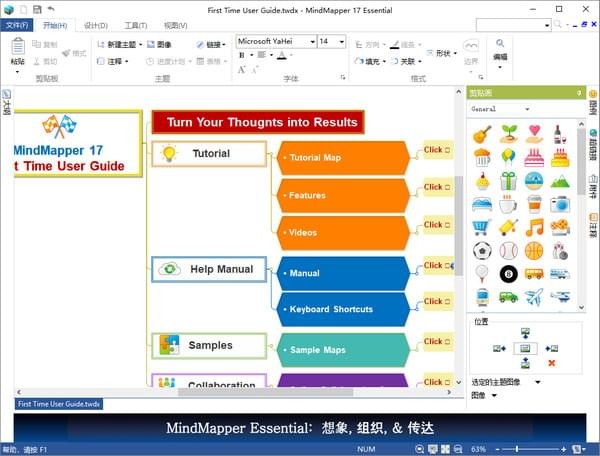Expand the new topic dropdown
This screenshot has height=456, width=600.
pos(140,45)
